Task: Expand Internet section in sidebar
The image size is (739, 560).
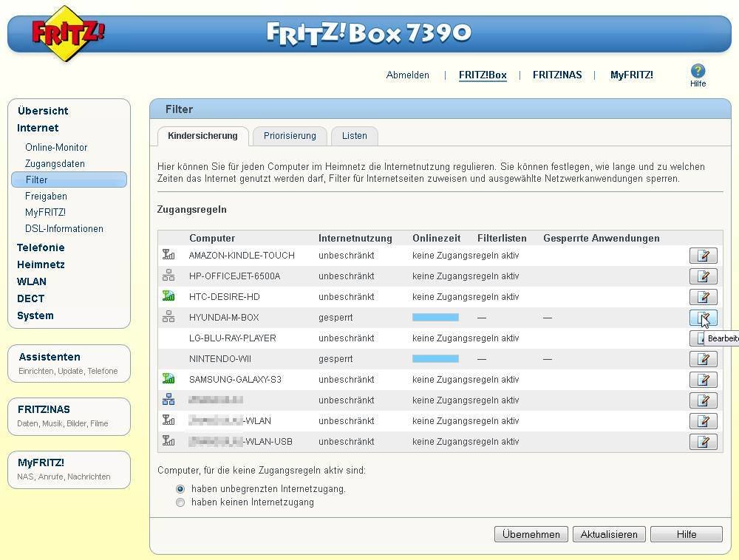Action: click(38, 128)
